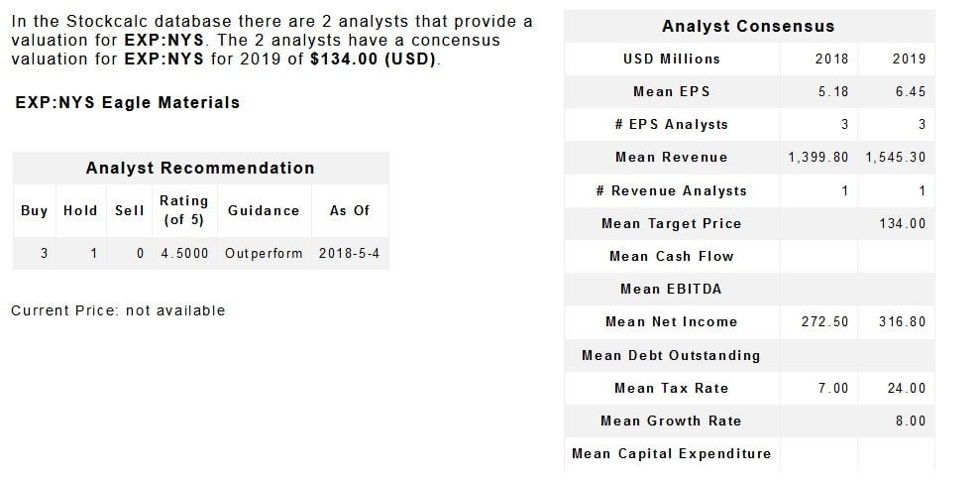This screenshot has height=483, width=980.
Task: Click the Mean Revenue row label
Action: pyautogui.click(x=672, y=158)
